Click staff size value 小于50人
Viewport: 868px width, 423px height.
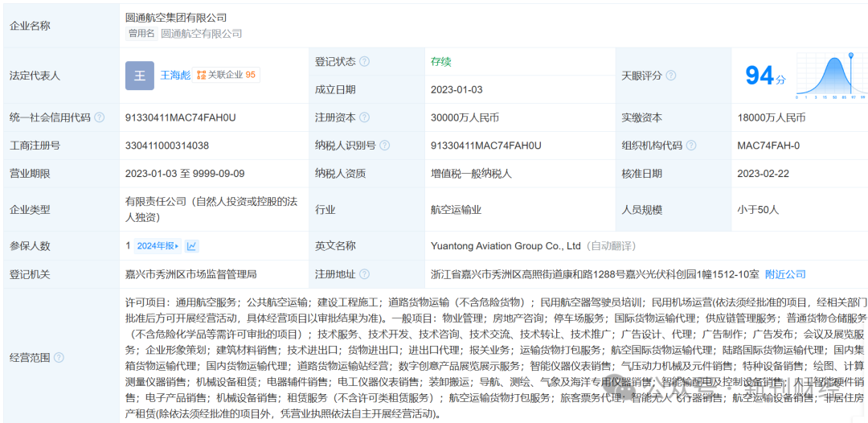click(x=758, y=211)
